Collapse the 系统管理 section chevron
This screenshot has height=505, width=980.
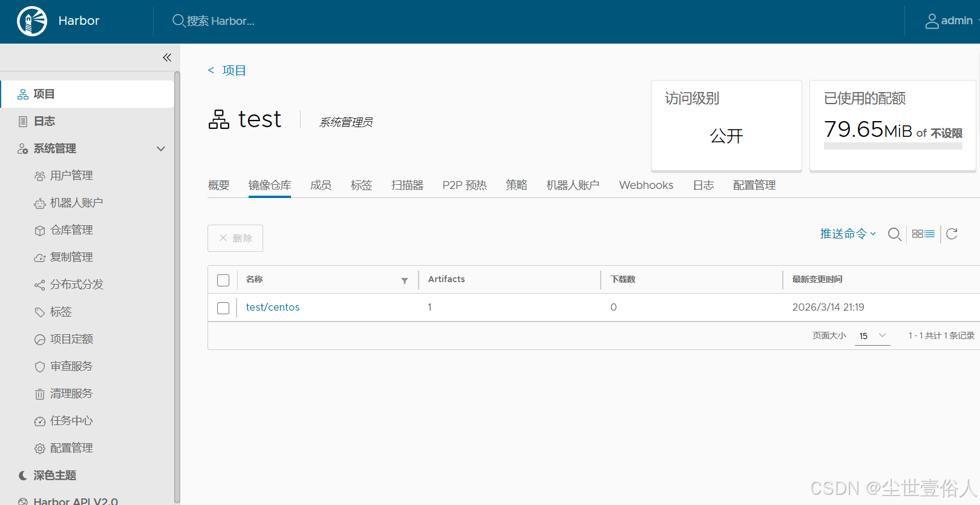click(x=161, y=149)
